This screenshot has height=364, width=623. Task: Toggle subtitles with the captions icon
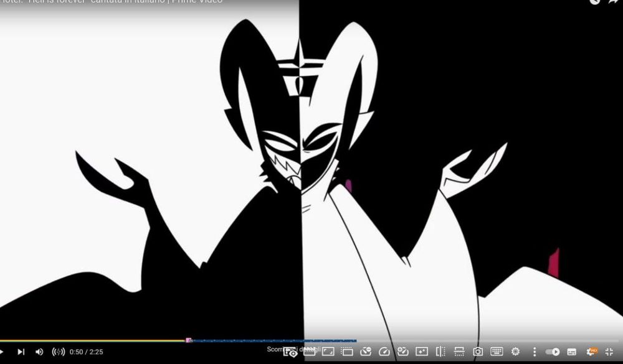pyautogui.click(x=572, y=352)
